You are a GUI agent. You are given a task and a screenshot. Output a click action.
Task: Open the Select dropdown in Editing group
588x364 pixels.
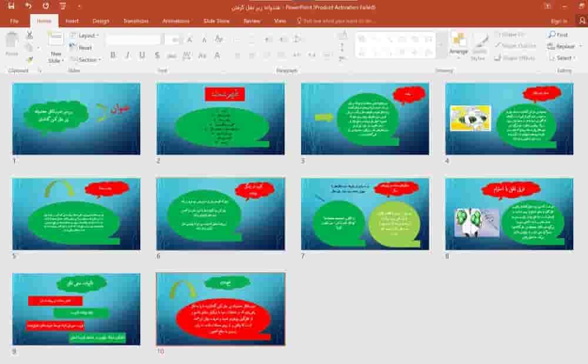[x=562, y=58]
